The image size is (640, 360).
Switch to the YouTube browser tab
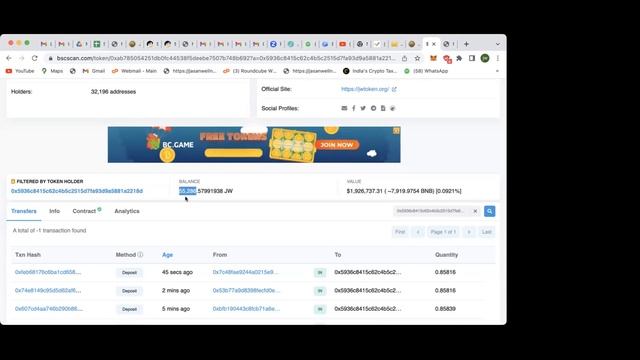coord(343,44)
